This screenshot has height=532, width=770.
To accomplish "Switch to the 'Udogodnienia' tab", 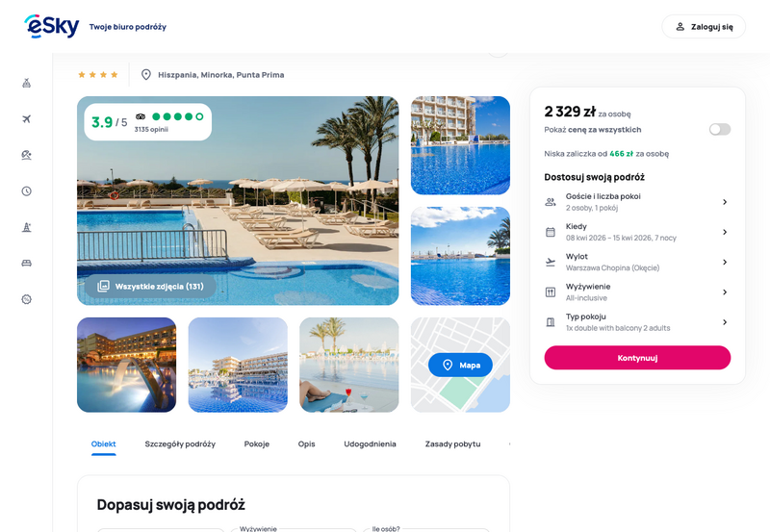I will tap(370, 443).
